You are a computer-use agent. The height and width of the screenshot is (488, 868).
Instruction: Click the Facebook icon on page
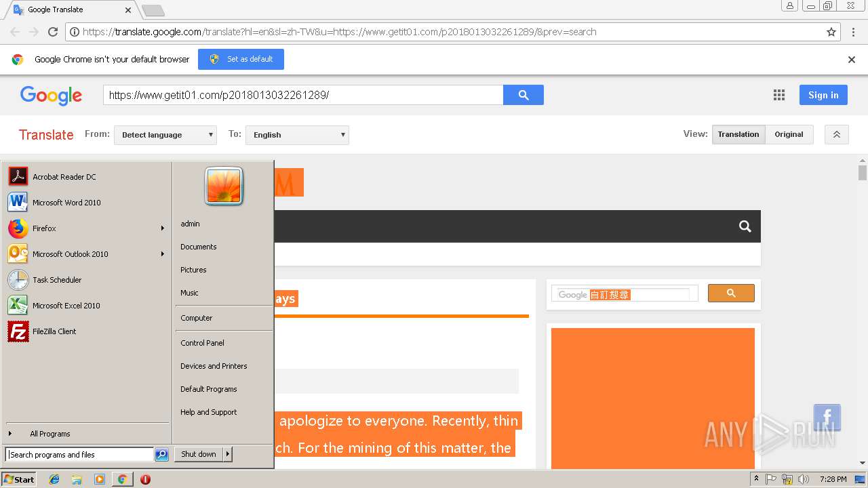[827, 418]
